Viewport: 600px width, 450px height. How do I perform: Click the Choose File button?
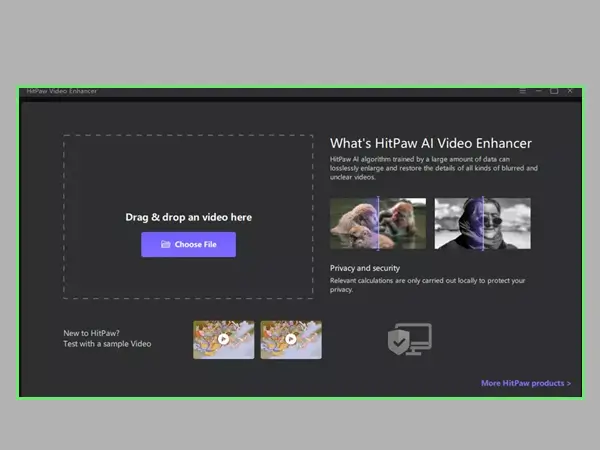point(188,245)
